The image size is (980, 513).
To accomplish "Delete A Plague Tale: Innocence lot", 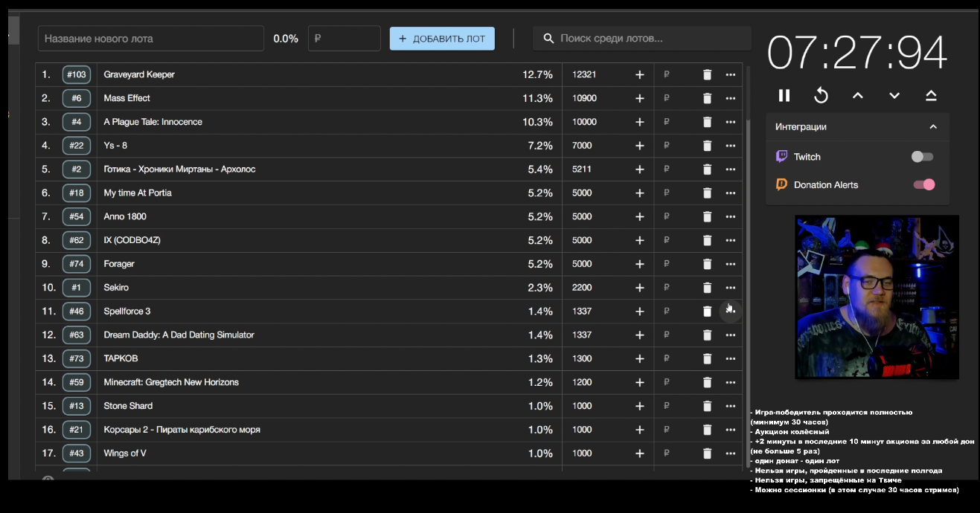I will [x=707, y=122].
